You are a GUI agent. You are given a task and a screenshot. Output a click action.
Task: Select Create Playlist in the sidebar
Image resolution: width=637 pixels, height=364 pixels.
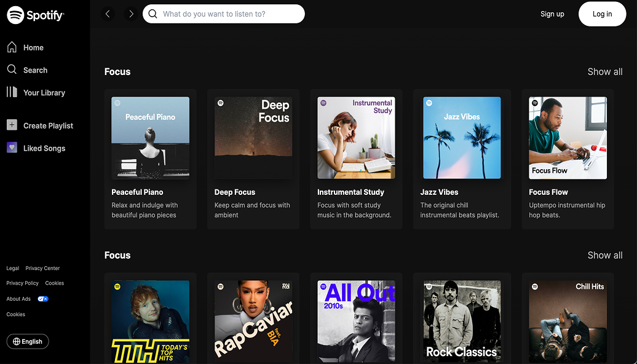[40, 125]
